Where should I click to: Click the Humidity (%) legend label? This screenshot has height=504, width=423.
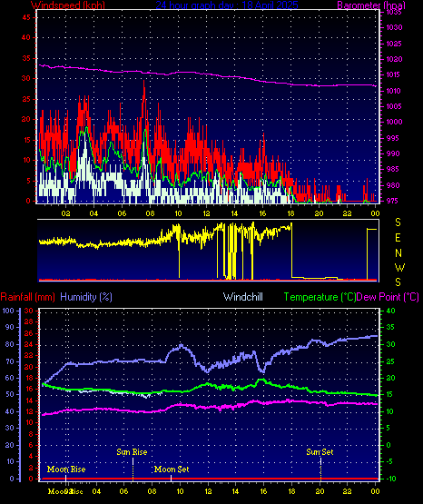click(x=86, y=297)
